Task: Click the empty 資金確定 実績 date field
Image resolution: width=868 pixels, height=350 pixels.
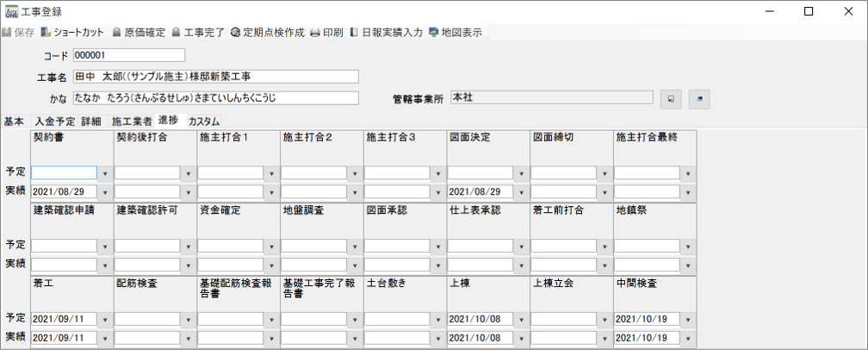Action: pyautogui.click(x=231, y=266)
